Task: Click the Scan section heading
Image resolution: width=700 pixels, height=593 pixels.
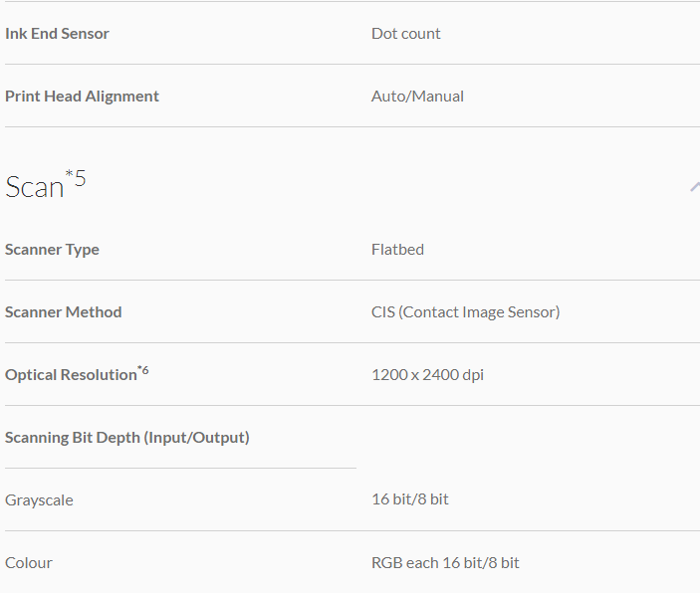Action: pos(35,187)
